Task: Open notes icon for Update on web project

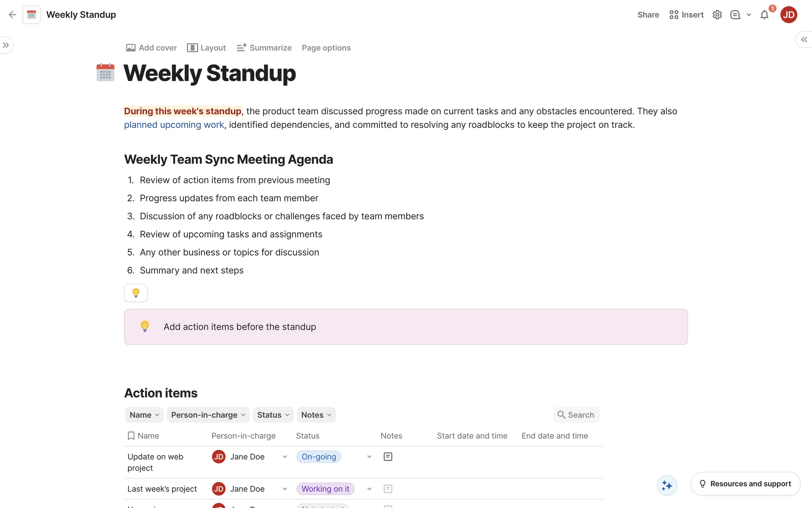Action: [x=387, y=457]
